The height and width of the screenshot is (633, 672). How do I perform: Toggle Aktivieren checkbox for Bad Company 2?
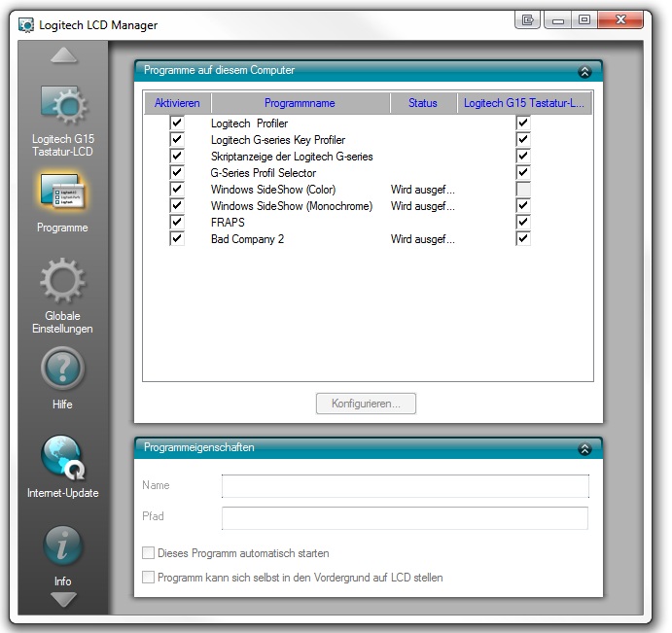point(177,239)
